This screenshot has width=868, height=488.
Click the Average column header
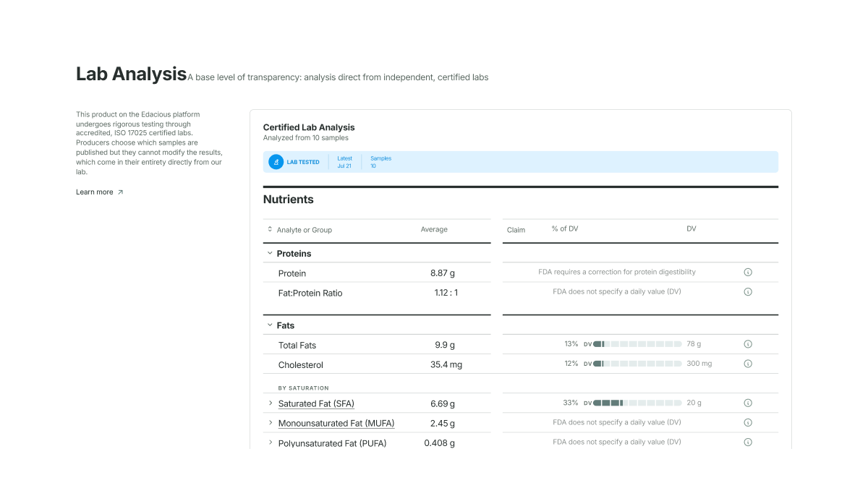[434, 229]
